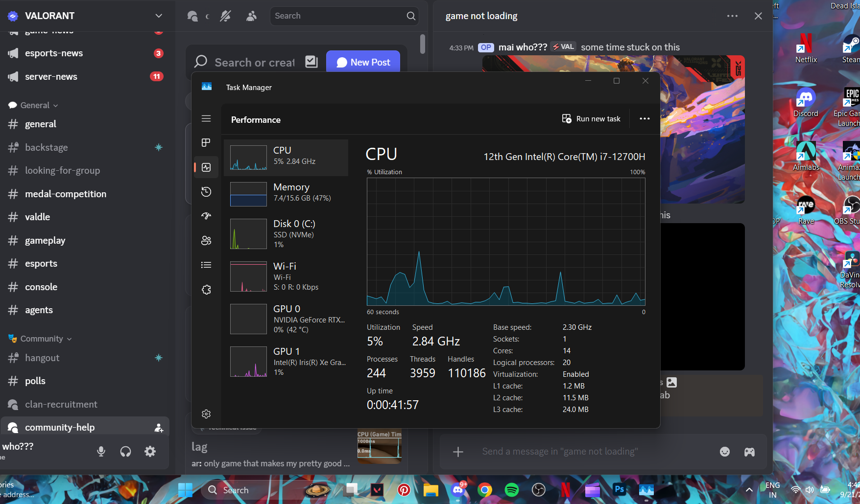Select Memory in performance list
Viewport: 860px width, 504px height.
click(x=286, y=194)
